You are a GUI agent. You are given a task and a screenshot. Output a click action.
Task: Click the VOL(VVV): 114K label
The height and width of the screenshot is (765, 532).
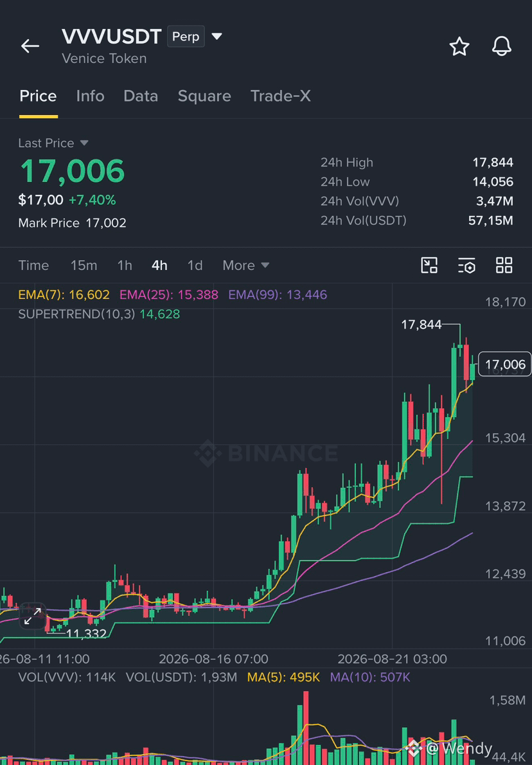click(67, 677)
